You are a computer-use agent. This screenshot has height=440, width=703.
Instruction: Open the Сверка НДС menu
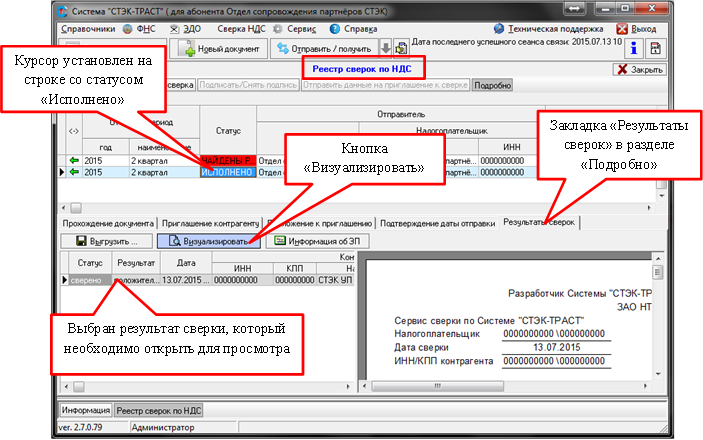tap(241, 29)
